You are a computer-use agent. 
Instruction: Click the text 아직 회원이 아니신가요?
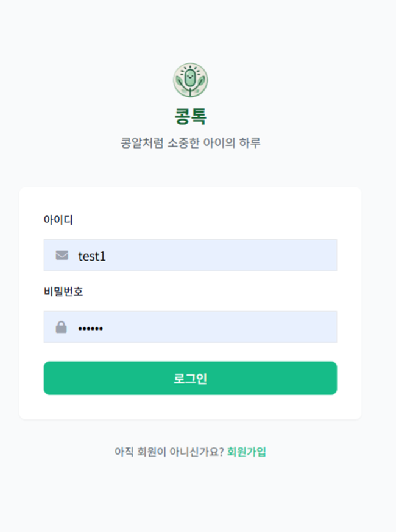[168, 452]
